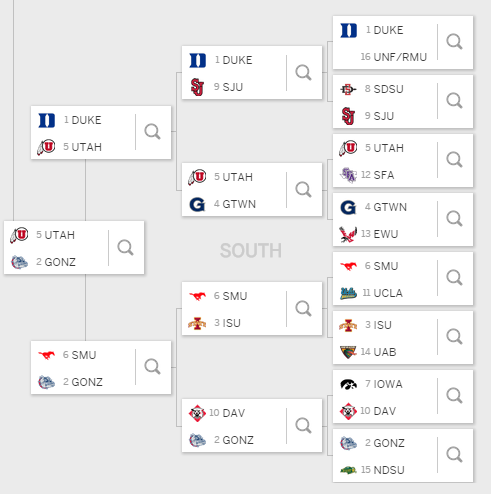The width and height of the screenshot is (491, 494).
Task: View details of Georgetown vs EWU matchup
Action: pos(454,219)
